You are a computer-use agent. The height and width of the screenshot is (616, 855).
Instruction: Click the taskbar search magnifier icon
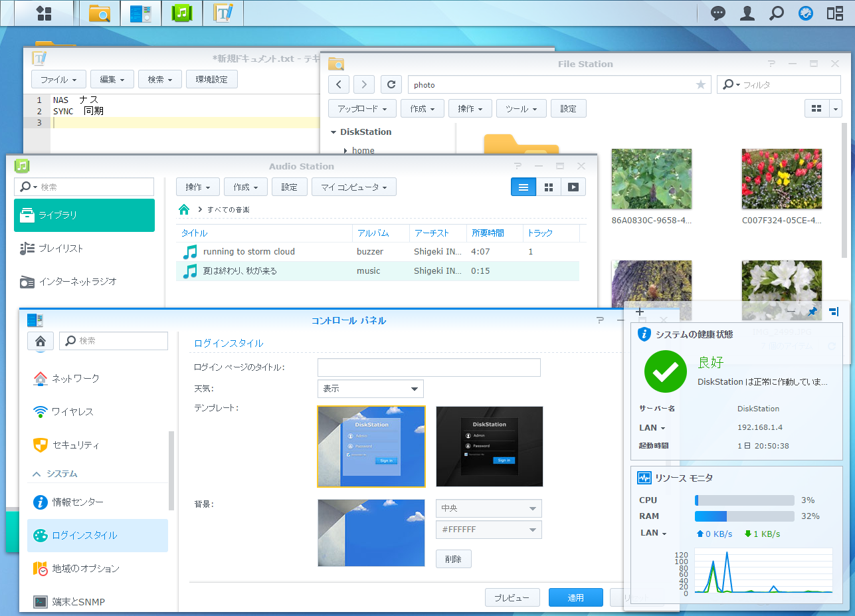tap(776, 13)
